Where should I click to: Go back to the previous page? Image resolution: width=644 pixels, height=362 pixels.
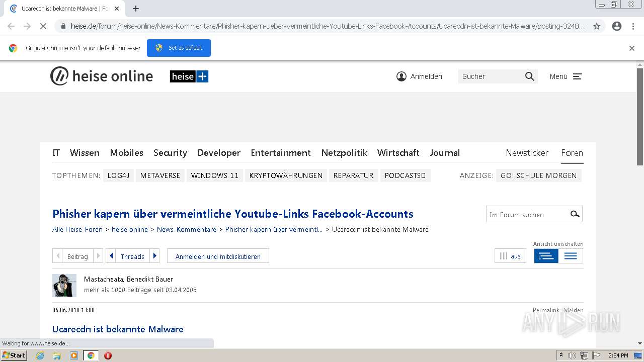pyautogui.click(x=11, y=26)
